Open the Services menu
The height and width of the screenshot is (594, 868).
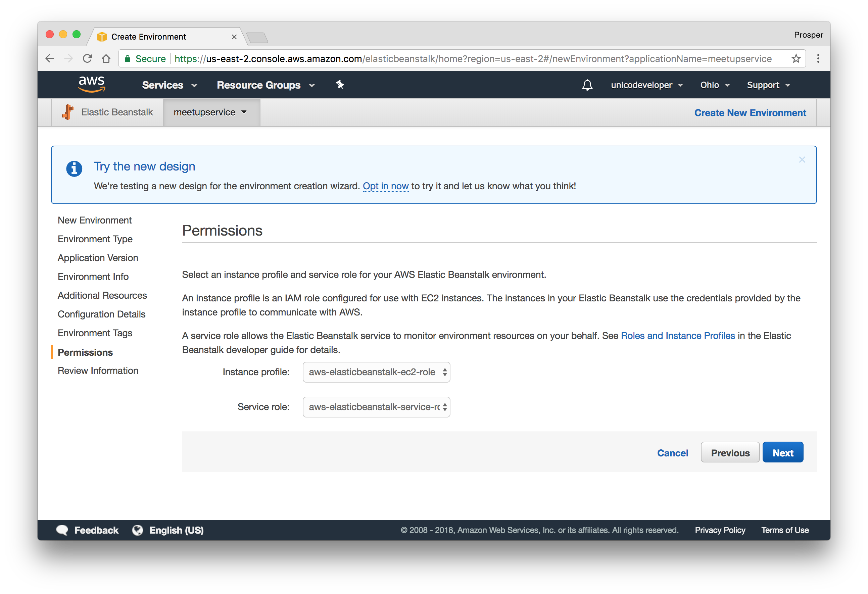[169, 85]
